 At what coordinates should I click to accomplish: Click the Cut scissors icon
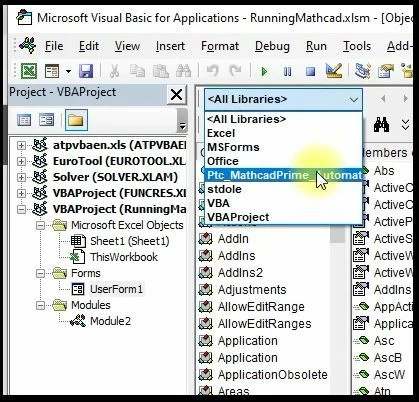point(114,71)
